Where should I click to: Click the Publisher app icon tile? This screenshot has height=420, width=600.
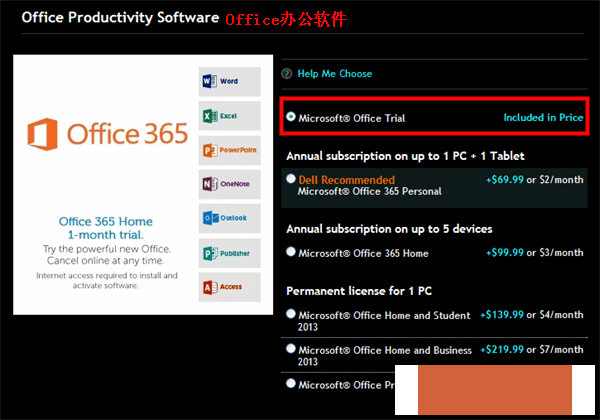tap(230, 253)
